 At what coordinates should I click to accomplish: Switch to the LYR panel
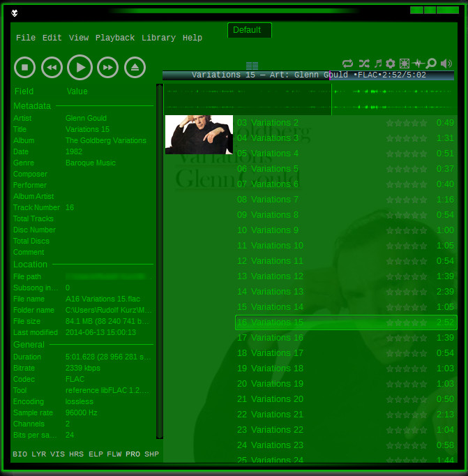(39, 454)
